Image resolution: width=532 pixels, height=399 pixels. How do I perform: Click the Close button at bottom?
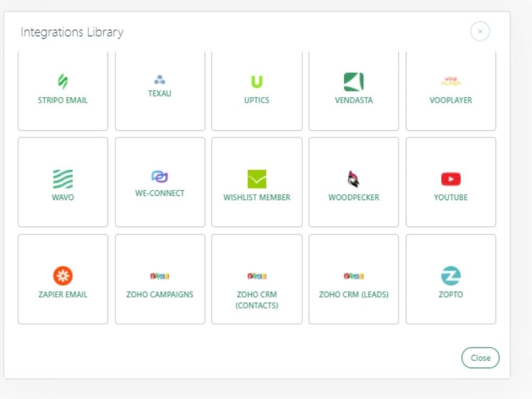tap(480, 358)
